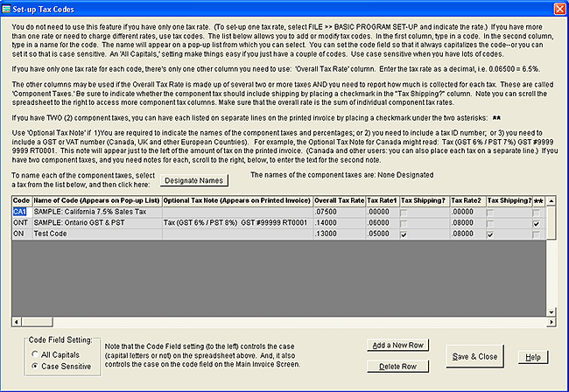Toggle Test Code's Tax Shipping checkbox after Tax Rate1
Screen dimensions: 569x392
point(402,235)
